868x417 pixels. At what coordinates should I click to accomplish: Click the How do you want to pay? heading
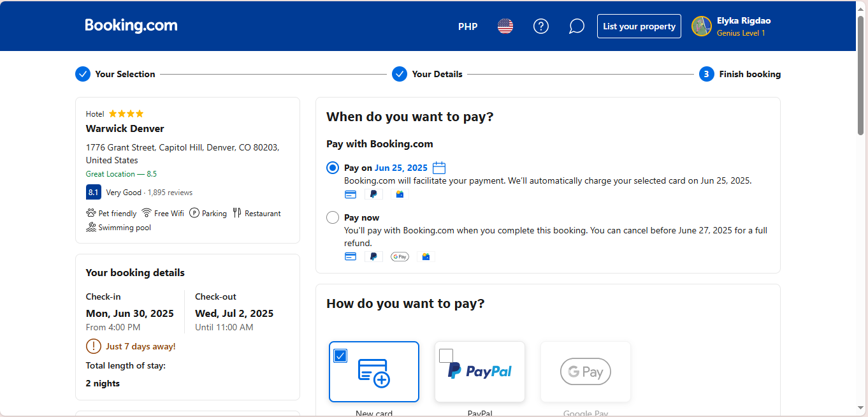(405, 304)
